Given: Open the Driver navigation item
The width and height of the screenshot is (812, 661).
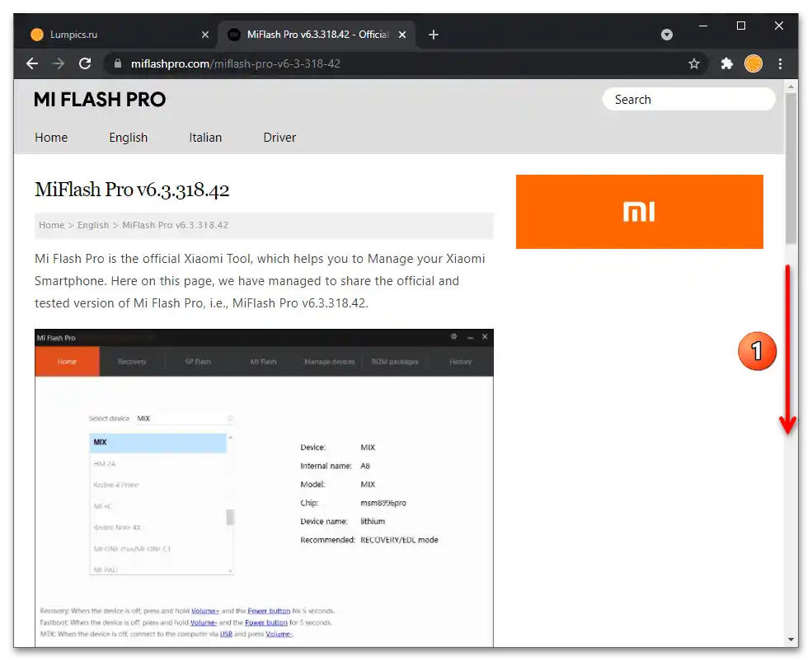Looking at the screenshot, I should pyautogui.click(x=279, y=138).
